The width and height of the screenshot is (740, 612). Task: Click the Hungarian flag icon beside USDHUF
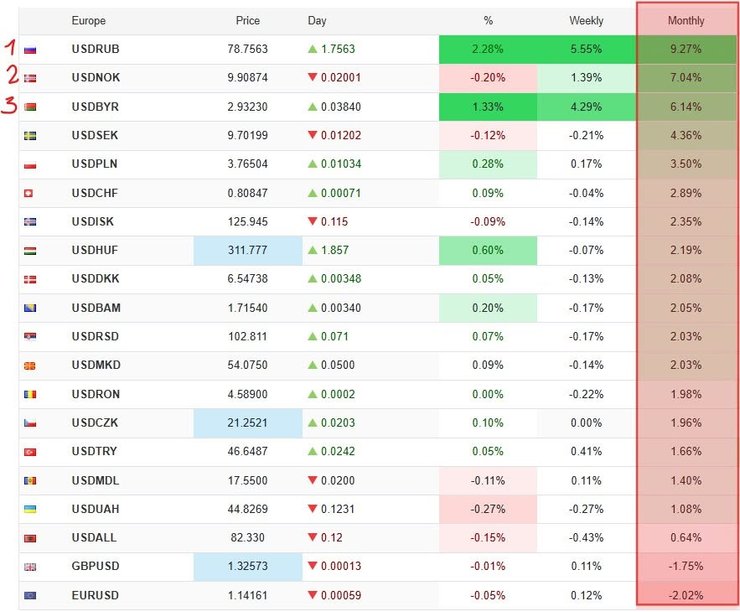click(x=30, y=251)
